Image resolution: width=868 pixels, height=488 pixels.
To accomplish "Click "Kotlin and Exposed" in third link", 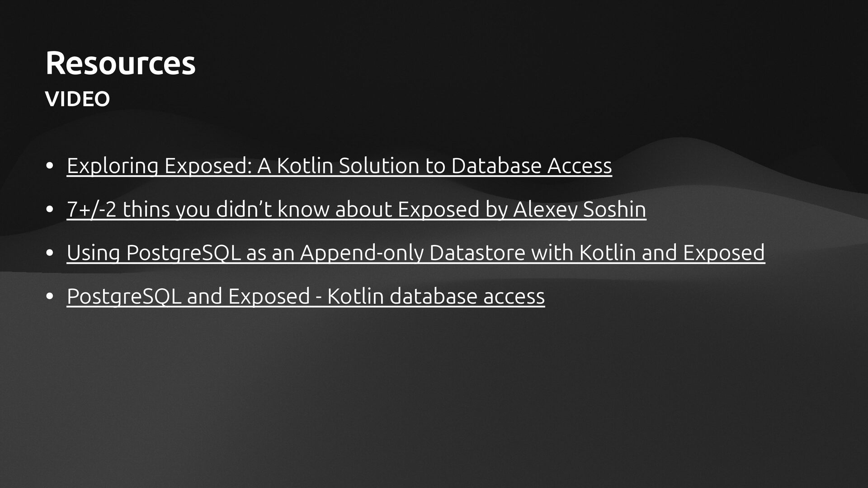I will click(x=672, y=252).
